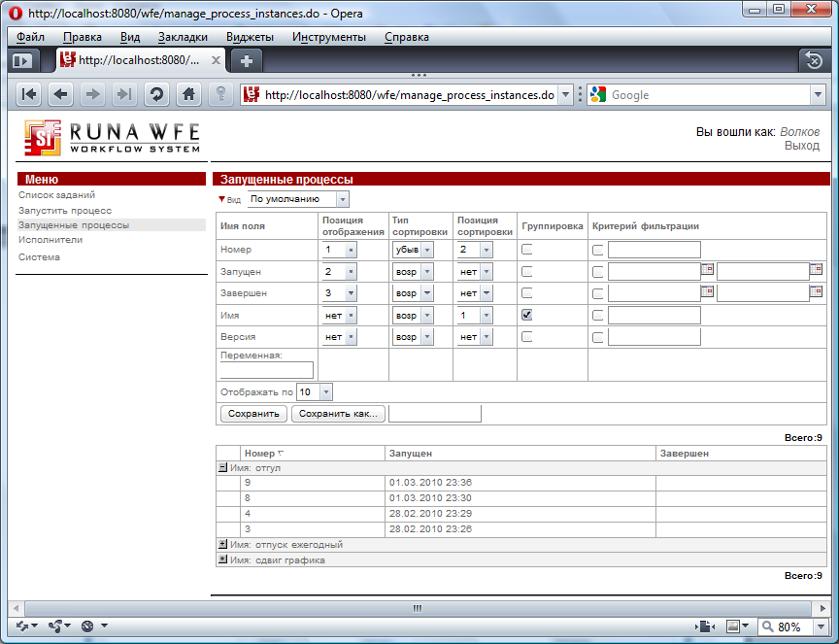The height and width of the screenshot is (644, 839).
Task: Click the scrollbar's right arrow
Action: [x=822, y=608]
